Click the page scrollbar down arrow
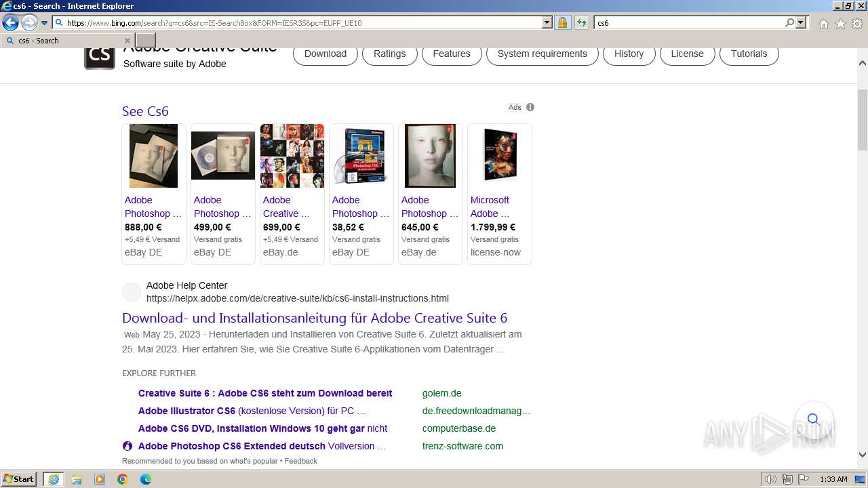The image size is (868, 488). [x=863, y=455]
